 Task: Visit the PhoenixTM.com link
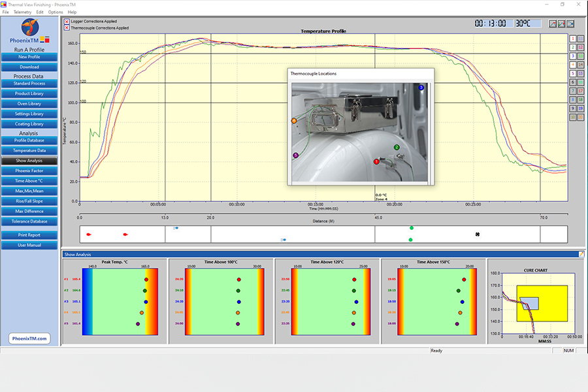point(29,338)
